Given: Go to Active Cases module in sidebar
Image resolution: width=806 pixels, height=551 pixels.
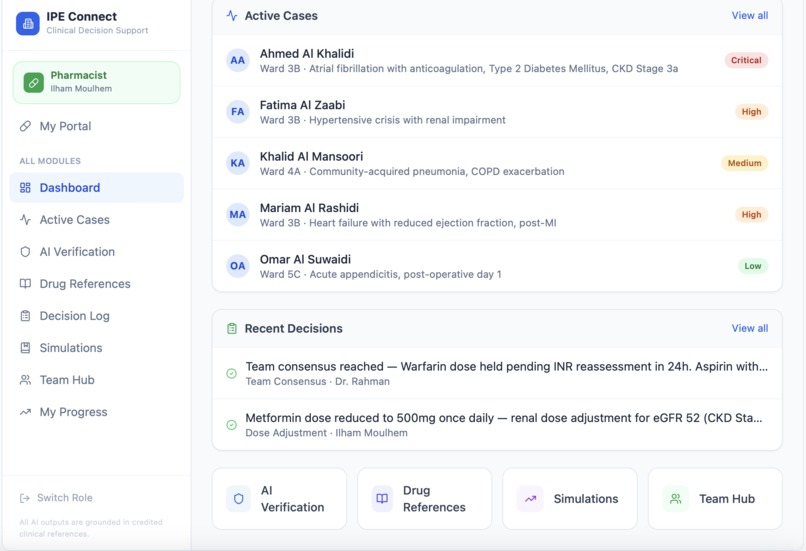Looking at the screenshot, I should (x=97, y=219).
